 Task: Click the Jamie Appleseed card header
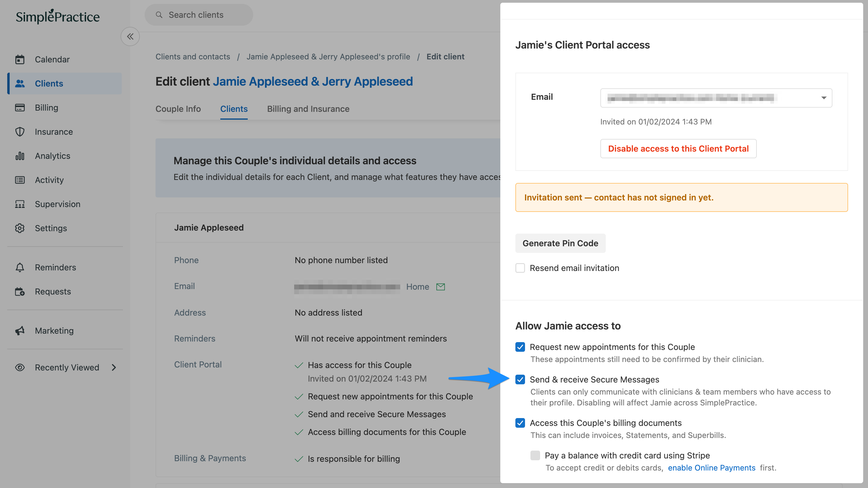209,228
